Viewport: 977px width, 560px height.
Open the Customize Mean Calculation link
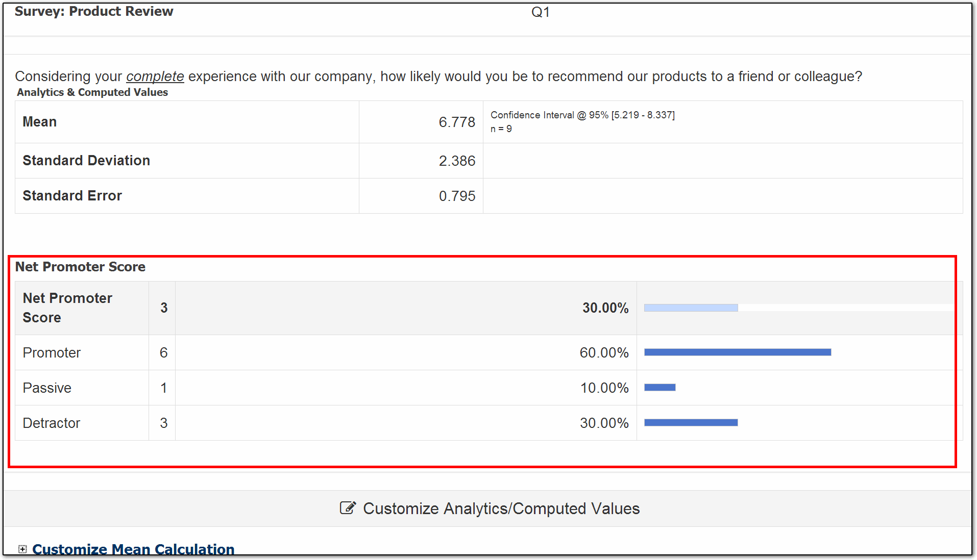[133, 549]
